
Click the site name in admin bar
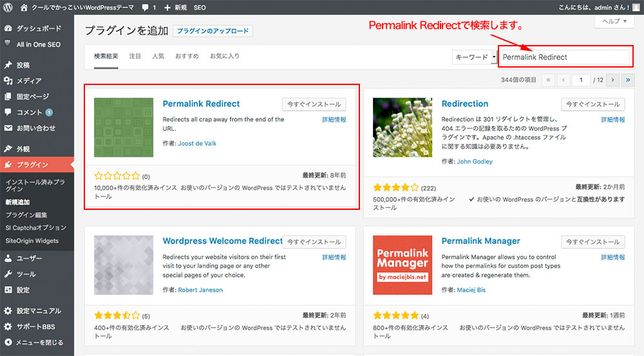pyautogui.click(x=82, y=7)
